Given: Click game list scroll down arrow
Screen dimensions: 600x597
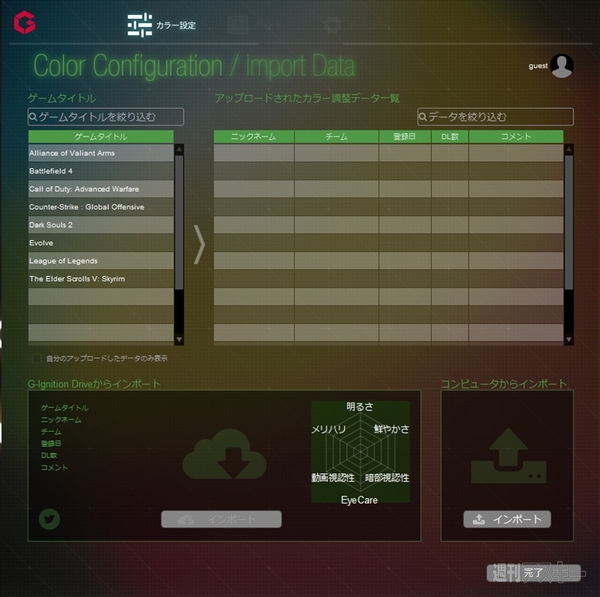Looking at the screenshot, I should point(179,339).
